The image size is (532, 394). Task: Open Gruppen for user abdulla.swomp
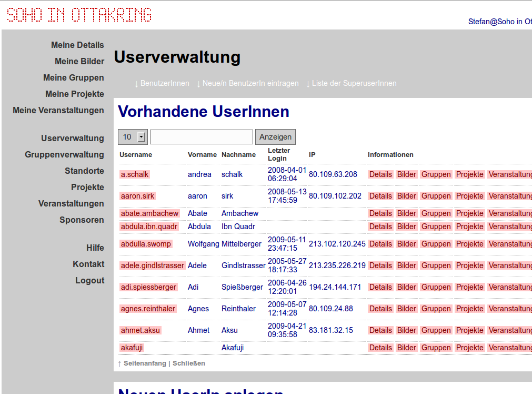coord(436,244)
